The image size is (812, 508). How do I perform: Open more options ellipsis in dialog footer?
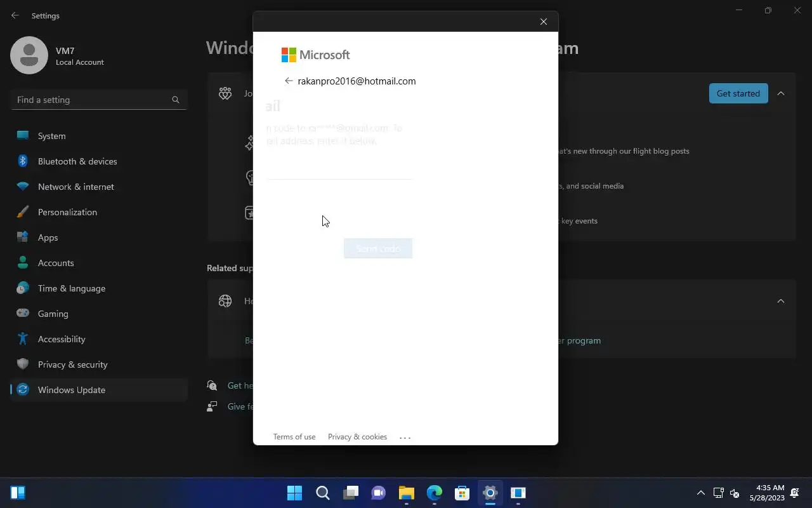(x=405, y=437)
